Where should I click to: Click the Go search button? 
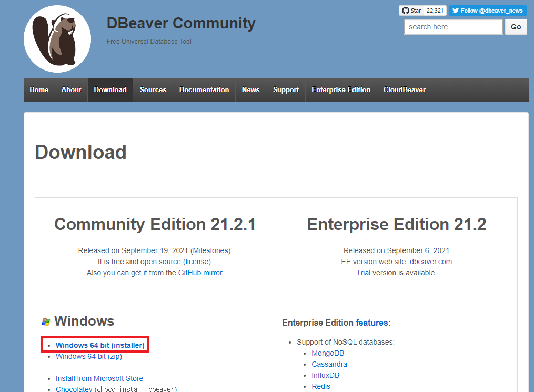(x=516, y=27)
